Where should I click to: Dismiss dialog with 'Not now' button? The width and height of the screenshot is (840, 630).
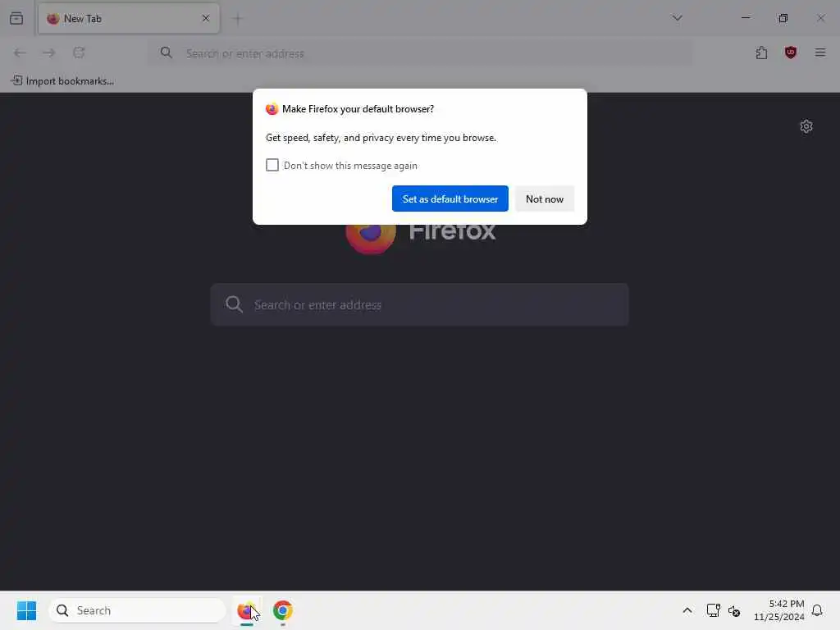click(545, 199)
